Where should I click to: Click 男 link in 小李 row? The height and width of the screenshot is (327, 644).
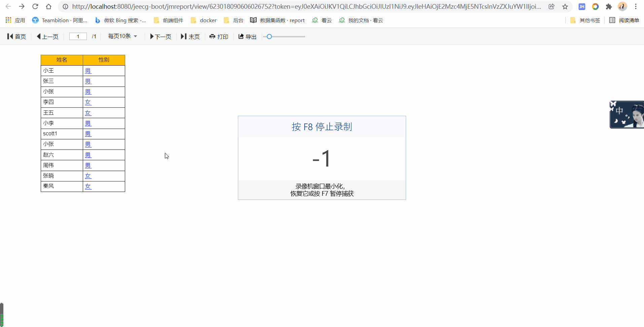point(88,123)
